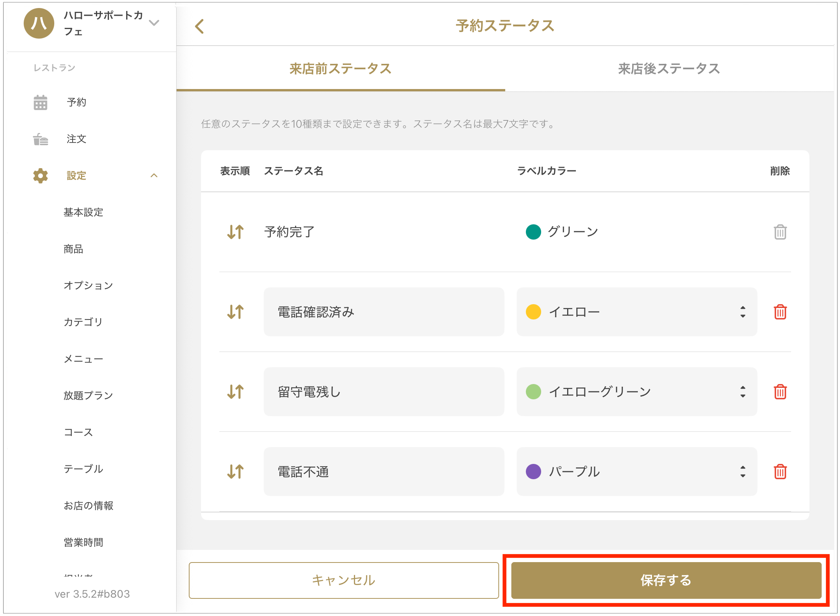Click the 電話確認済み status name field
Image resolution: width=840 pixels, height=616 pixels.
pyautogui.click(x=384, y=312)
